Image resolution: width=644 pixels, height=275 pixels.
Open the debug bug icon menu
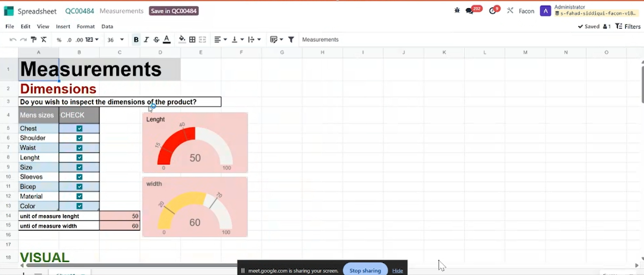click(457, 11)
